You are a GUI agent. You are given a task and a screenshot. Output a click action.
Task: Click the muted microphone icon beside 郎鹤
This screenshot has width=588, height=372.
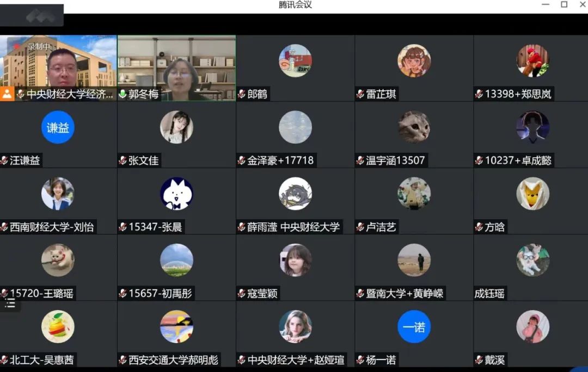pos(242,94)
